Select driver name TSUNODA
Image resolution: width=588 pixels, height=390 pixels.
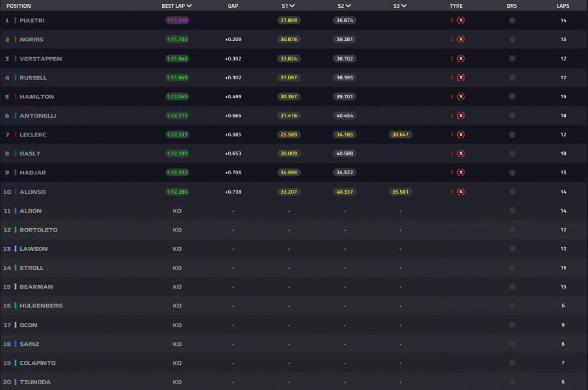[35, 382]
